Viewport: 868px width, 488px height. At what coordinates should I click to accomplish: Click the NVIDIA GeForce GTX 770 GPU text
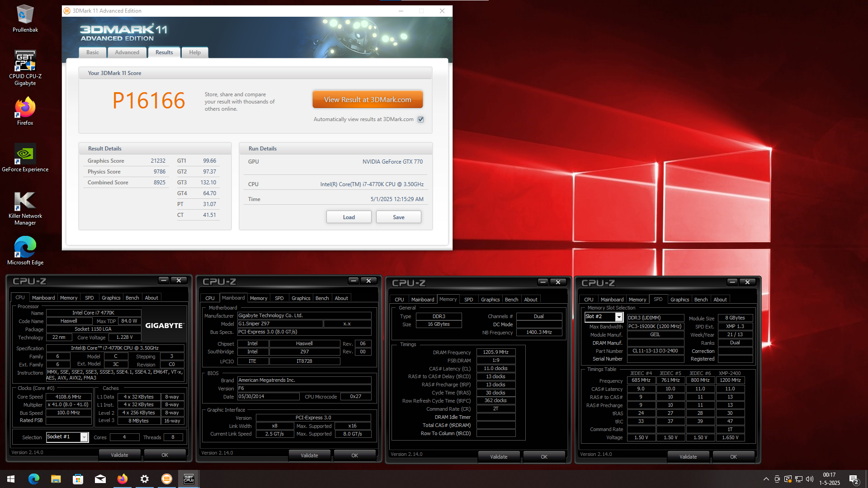coord(392,162)
